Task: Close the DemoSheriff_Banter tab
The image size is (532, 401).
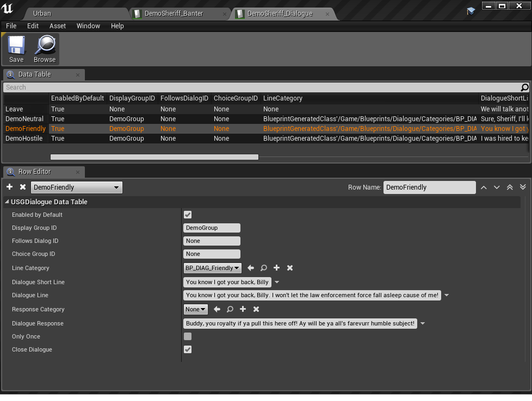Action: point(225,14)
